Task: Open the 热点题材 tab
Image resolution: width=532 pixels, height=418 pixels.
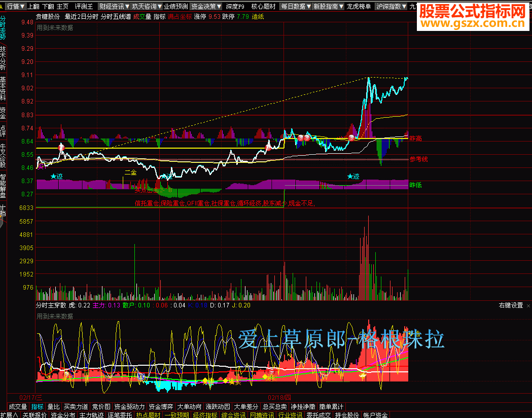Action: (x=148, y=414)
